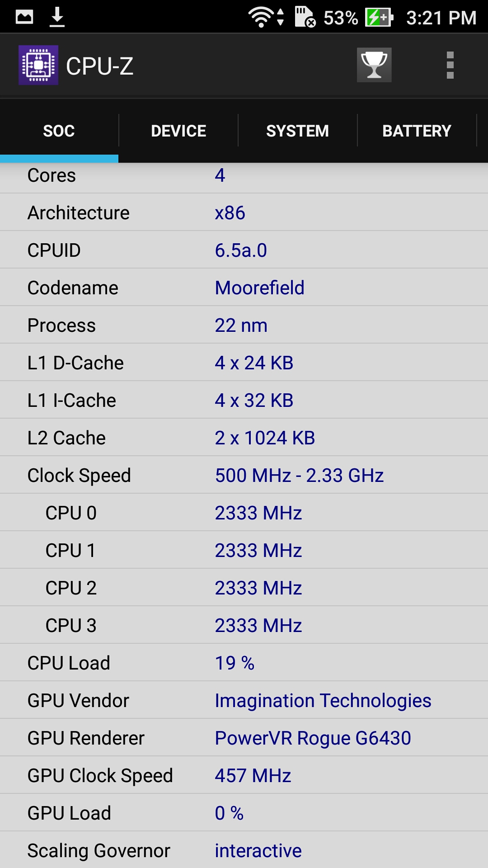Tap the battery charging icon
Screen dimensions: 488x868
pyautogui.click(x=379, y=18)
